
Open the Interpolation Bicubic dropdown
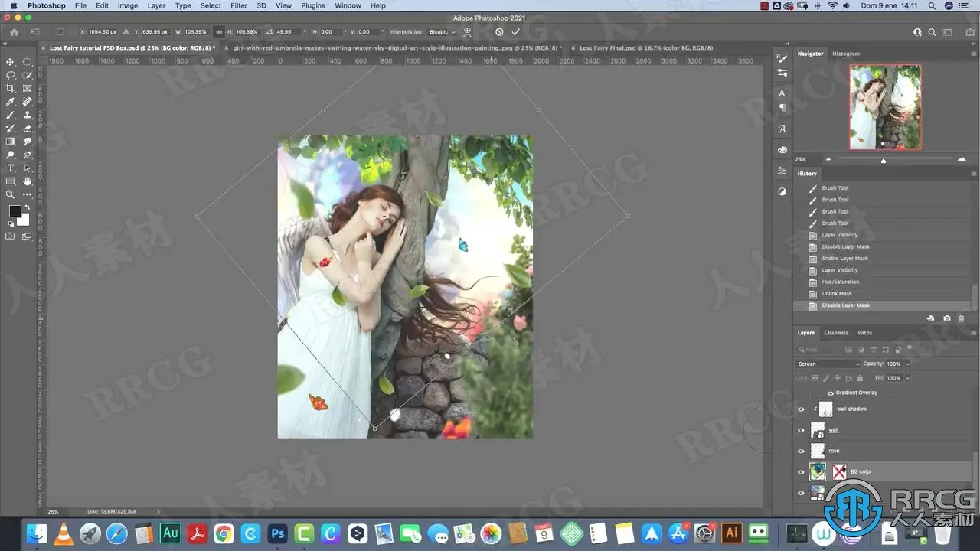click(x=442, y=32)
